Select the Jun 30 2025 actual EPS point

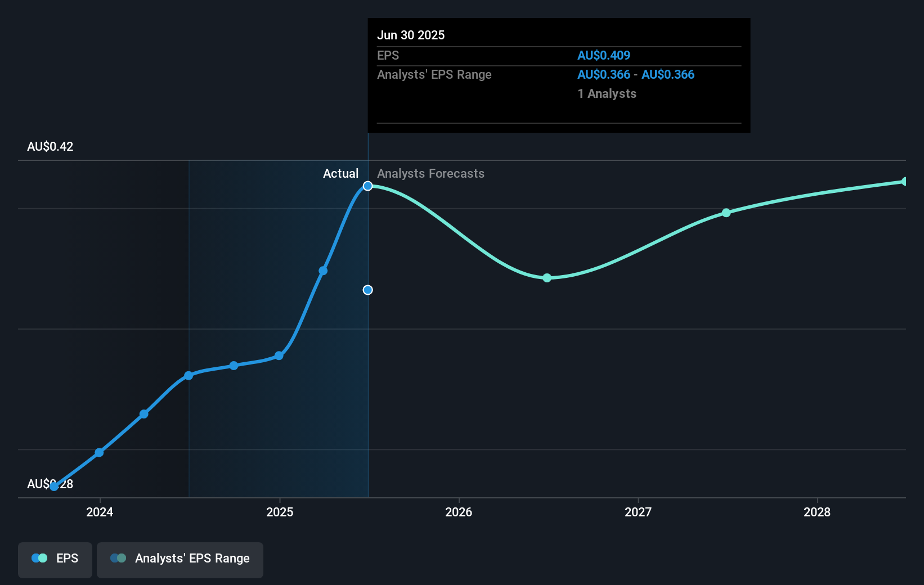367,186
